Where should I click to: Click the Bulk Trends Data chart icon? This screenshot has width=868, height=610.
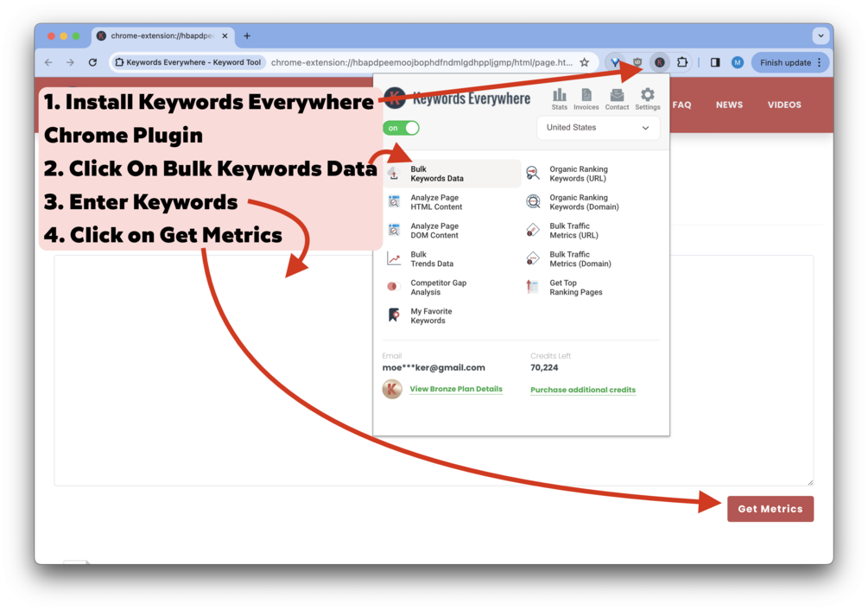coord(394,258)
